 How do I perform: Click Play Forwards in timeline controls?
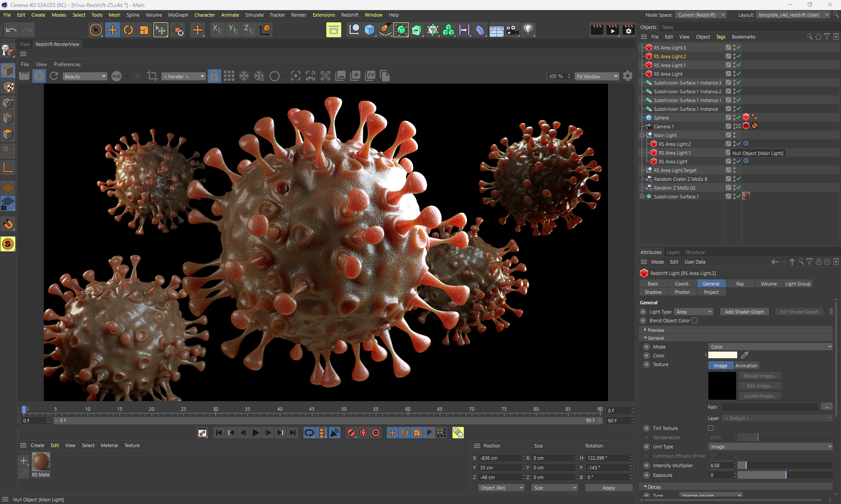(256, 433)
